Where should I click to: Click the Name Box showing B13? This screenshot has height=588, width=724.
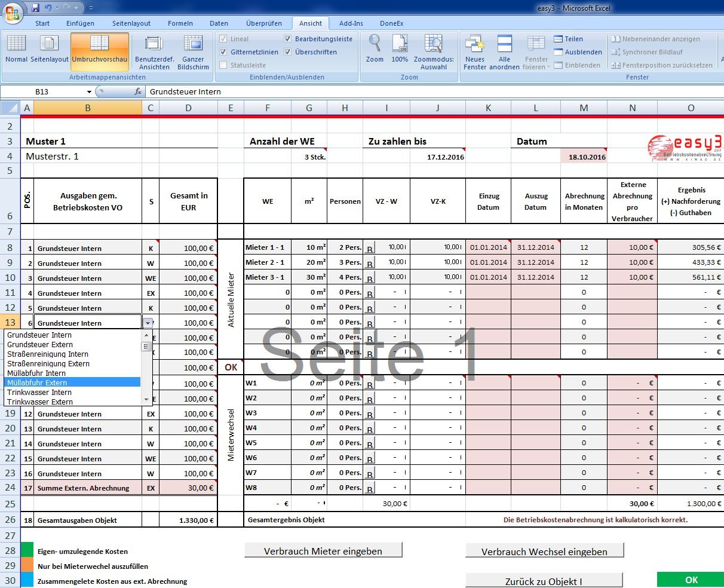(x=42, y=91)
